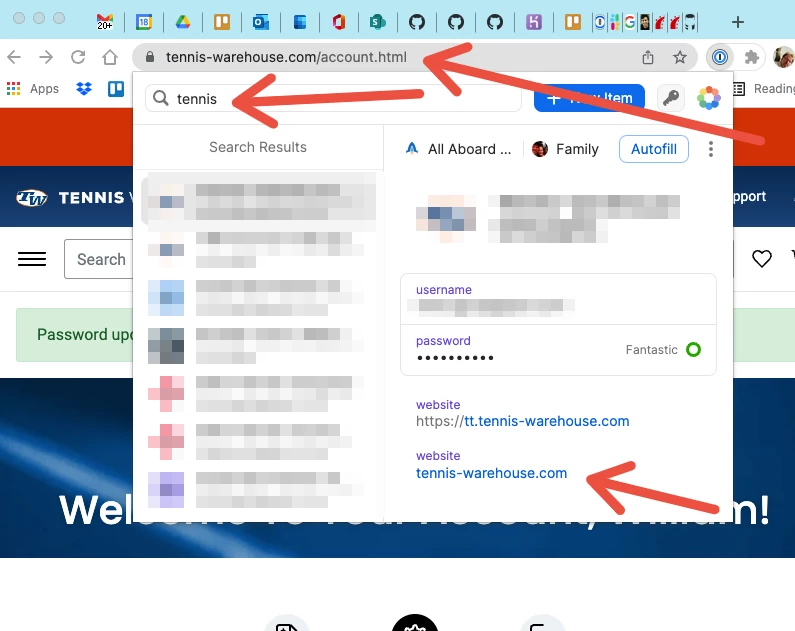Open the wishlist heart icon

click(762, 259)
